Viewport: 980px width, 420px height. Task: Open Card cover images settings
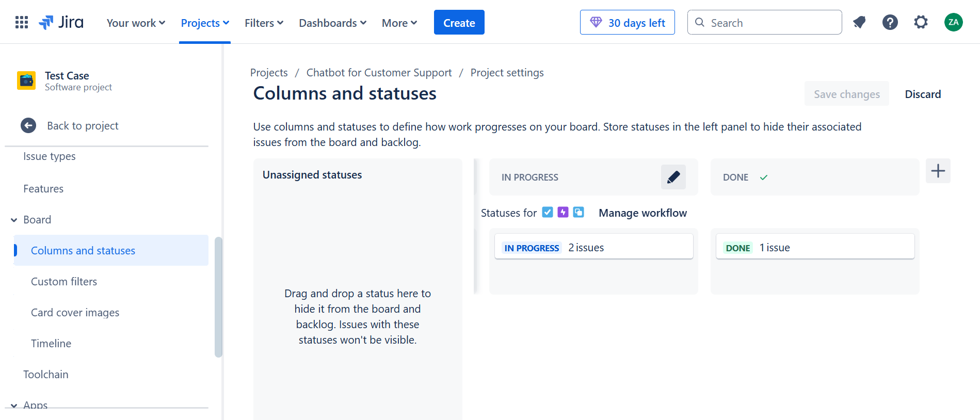[x=75, y=313]
